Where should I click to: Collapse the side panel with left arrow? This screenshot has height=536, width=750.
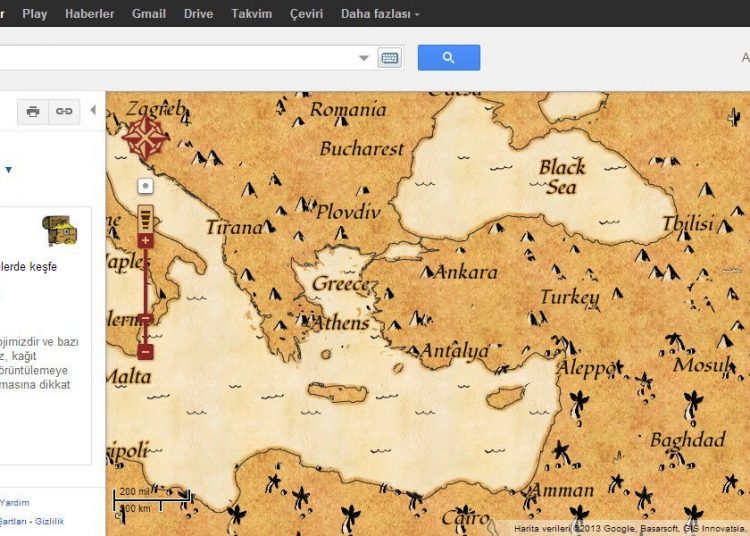(x=93, y=110)
